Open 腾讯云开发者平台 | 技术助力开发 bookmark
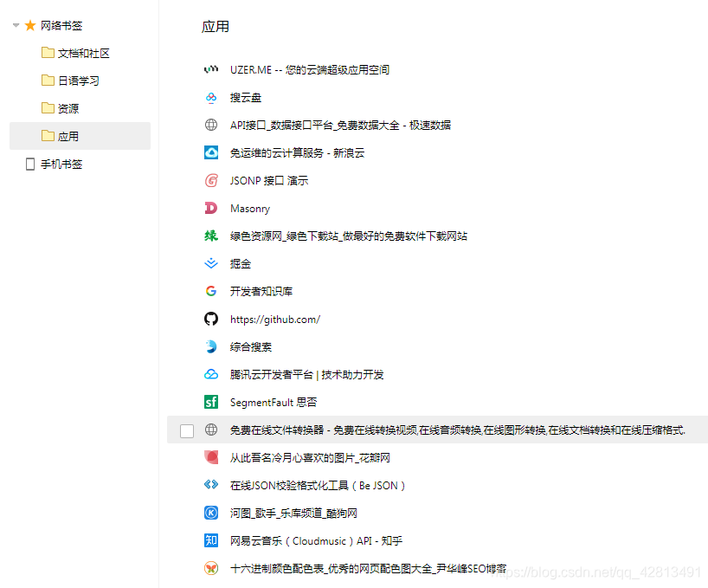The image size is (708, 588). 307,375
